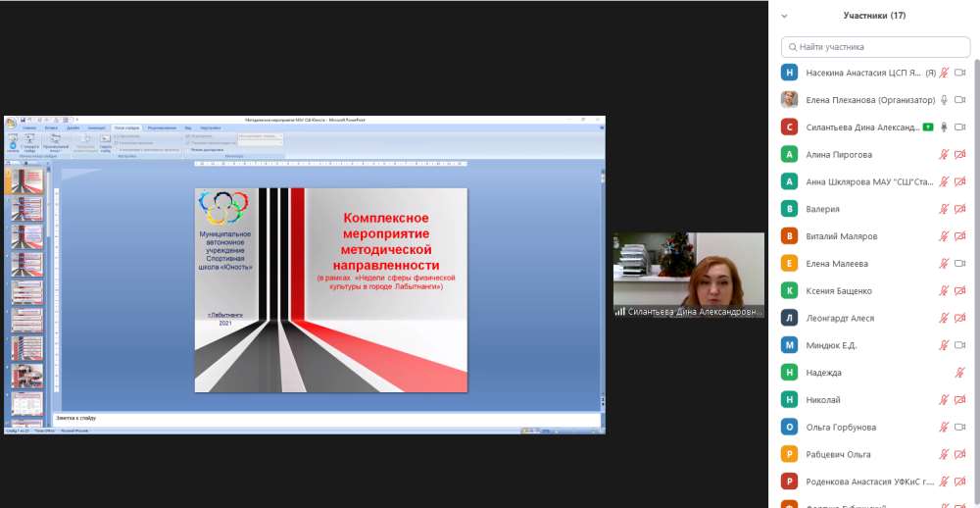Select participant name Алина Пирогова

(839, 155)
